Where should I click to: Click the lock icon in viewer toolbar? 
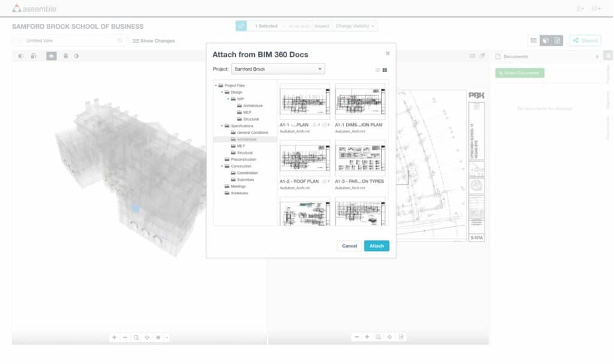pos(66,56)
